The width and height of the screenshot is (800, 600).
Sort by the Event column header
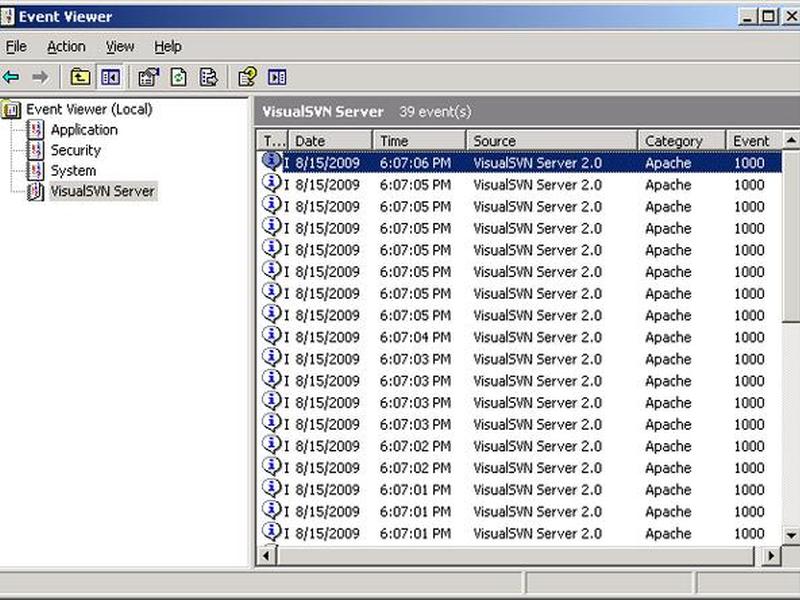click(x=754, y=140)
